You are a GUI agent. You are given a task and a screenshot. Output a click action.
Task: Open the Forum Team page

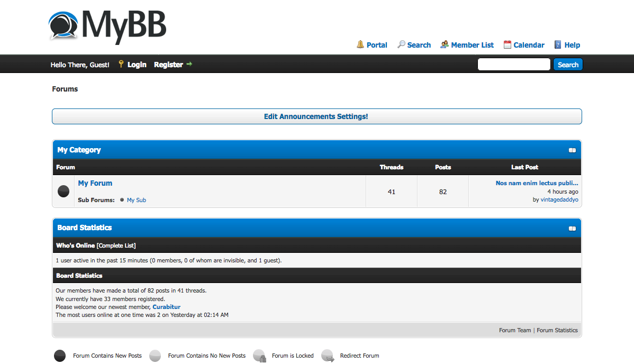pyautogui.click(x=515, y=330)
